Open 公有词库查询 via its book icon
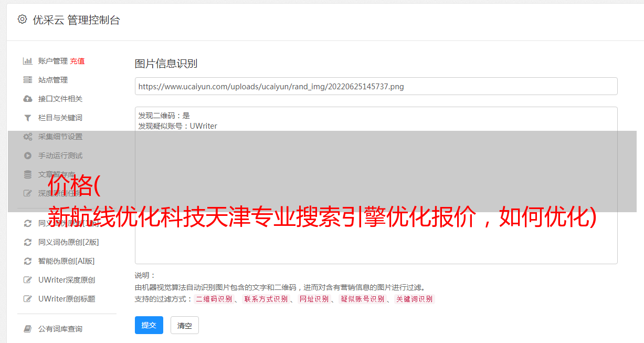644x343 pixels. 28,329
